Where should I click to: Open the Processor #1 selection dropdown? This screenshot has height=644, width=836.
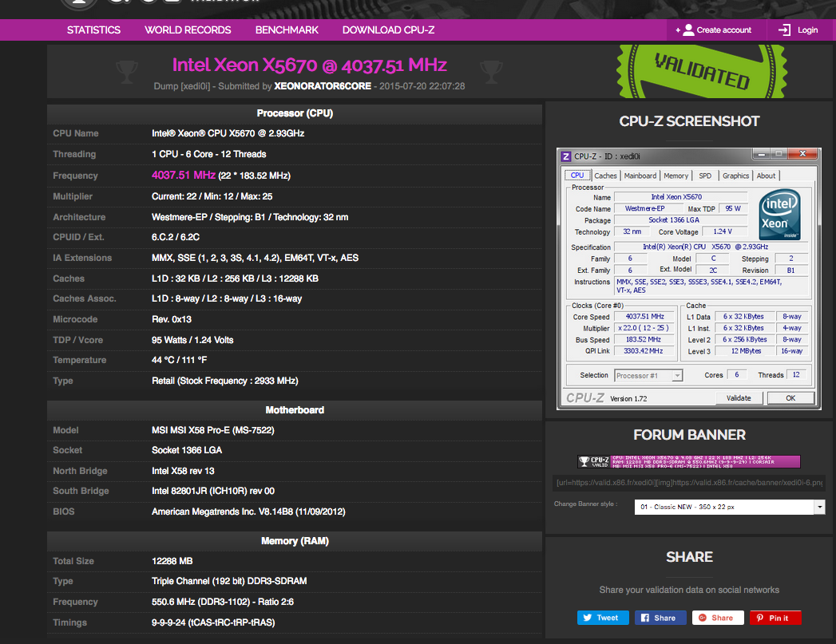click(648, 376)
